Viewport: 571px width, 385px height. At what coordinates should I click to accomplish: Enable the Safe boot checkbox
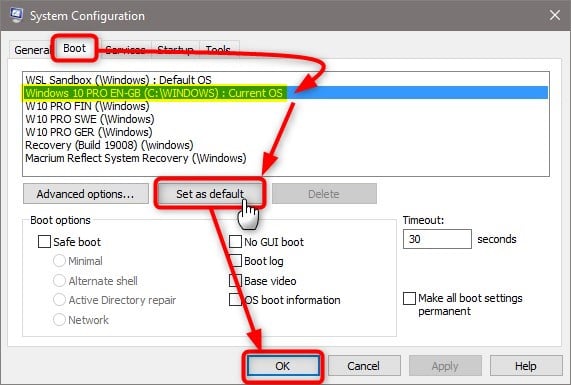click(x=44, y=241)
